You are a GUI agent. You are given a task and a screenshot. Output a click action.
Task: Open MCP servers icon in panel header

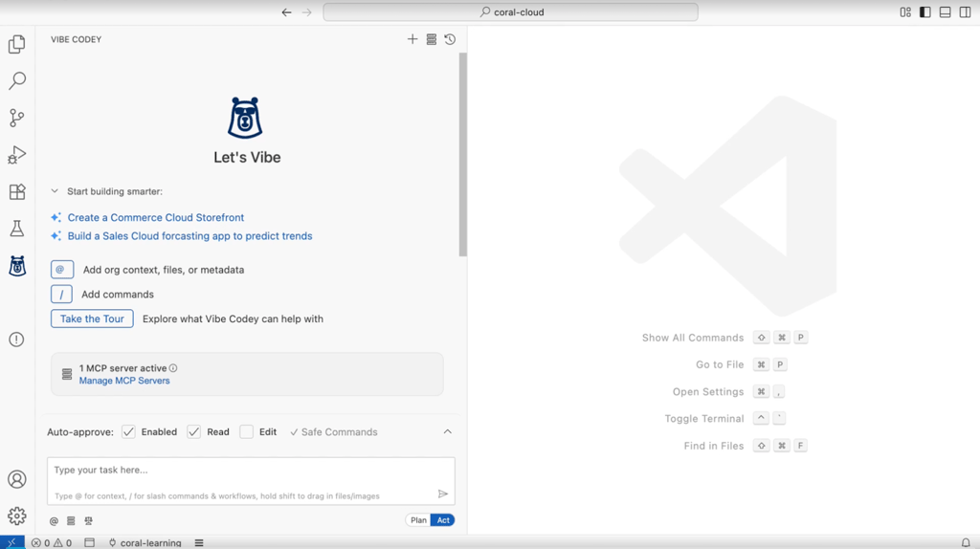tap(432, 39)
